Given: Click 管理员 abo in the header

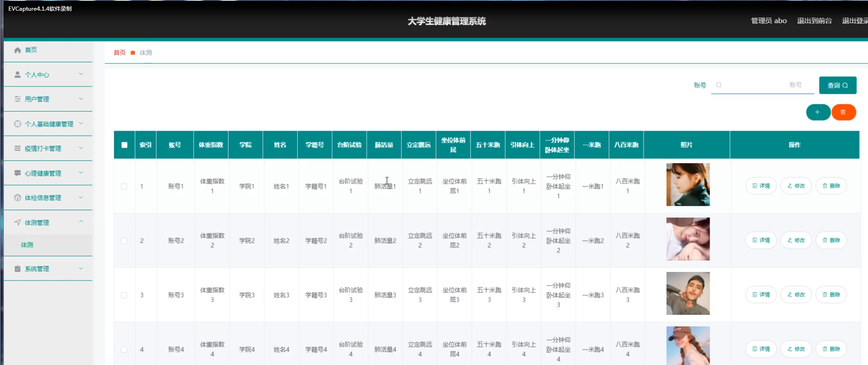Looking at the screenshot, I should pos(769,20).
